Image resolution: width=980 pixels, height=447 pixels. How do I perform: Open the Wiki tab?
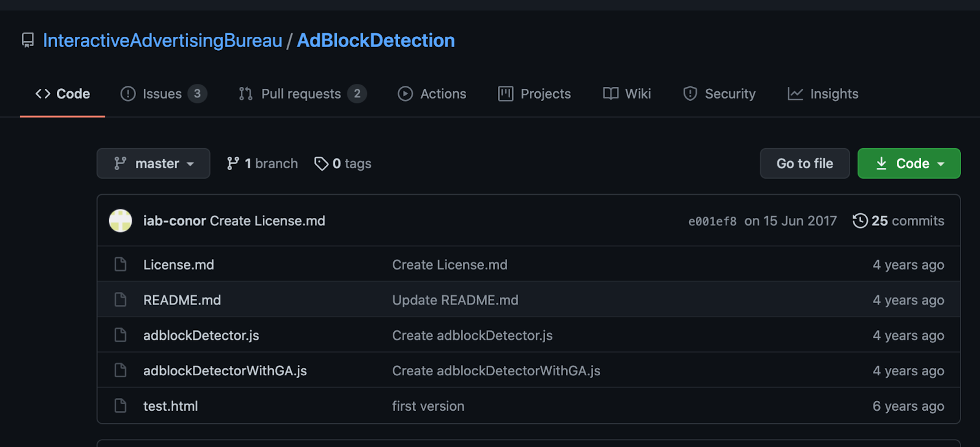click(x=627, y=94)
